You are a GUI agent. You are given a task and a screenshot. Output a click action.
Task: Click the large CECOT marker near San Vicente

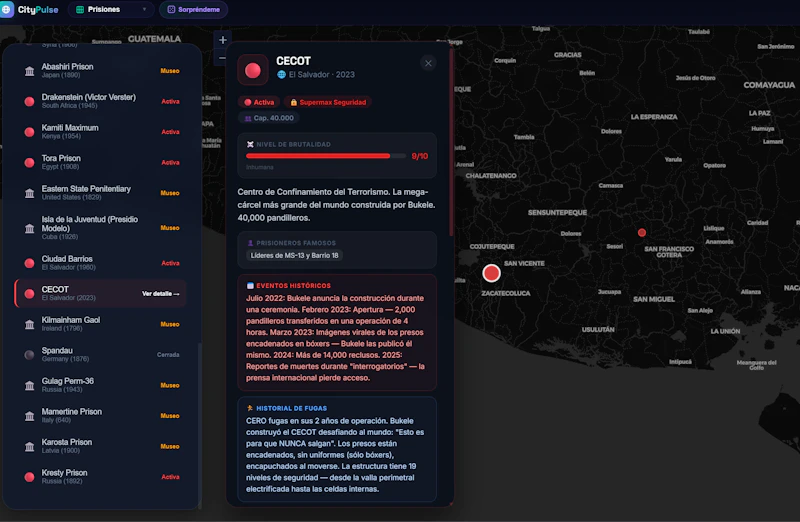tap(491, 273)
